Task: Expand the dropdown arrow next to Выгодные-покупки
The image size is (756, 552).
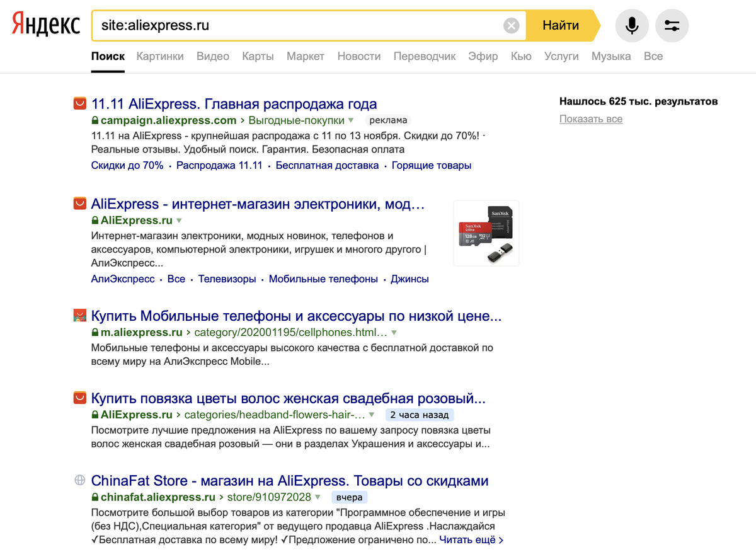Action: pyautogui.click(x=352, y=120)
